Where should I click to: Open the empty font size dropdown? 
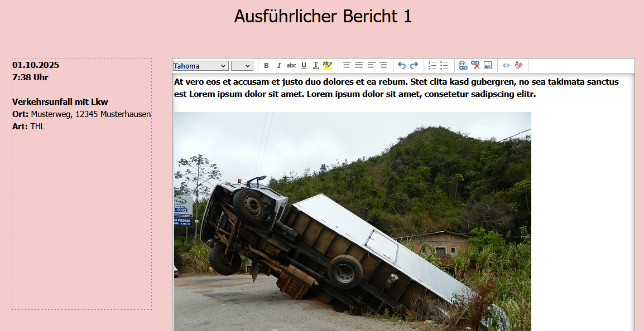coord(242,66)
